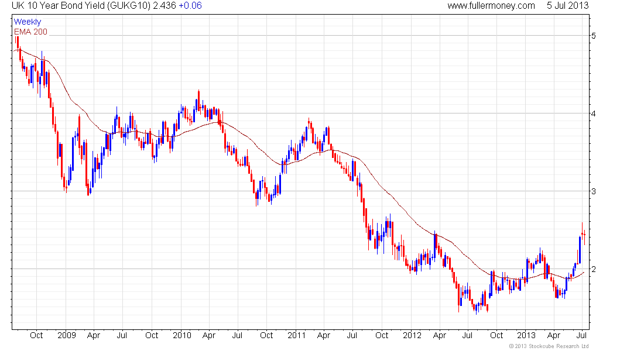Click the 5 Jul 2013 date label
644x351 pixels.
(568, 6)
